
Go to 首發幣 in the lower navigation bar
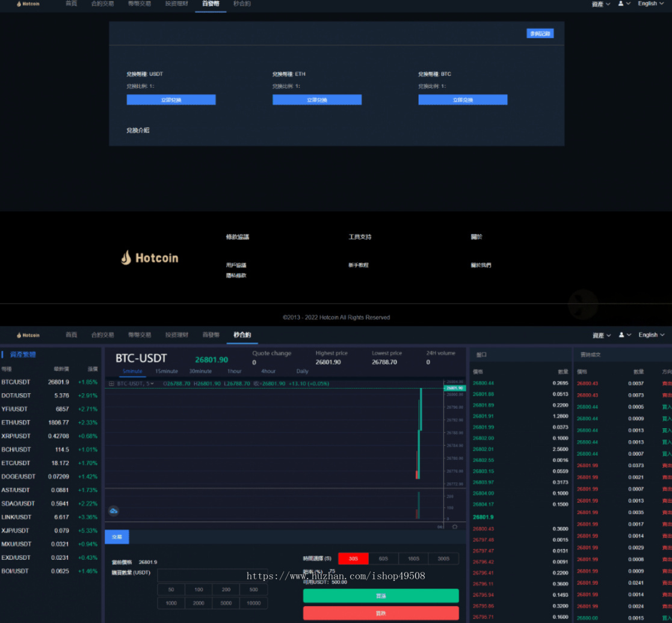point(211,334)
